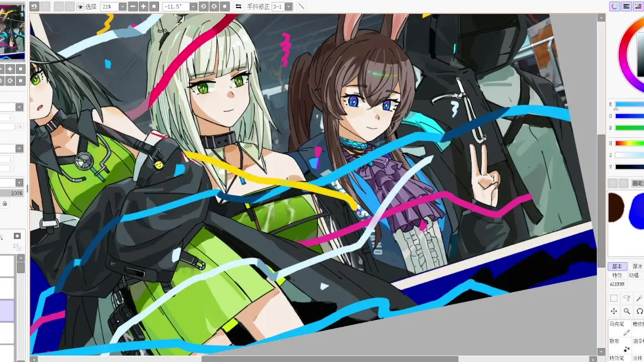
Task: Toggle the RGB slider panel icon
Action: [x=626, y=7]
